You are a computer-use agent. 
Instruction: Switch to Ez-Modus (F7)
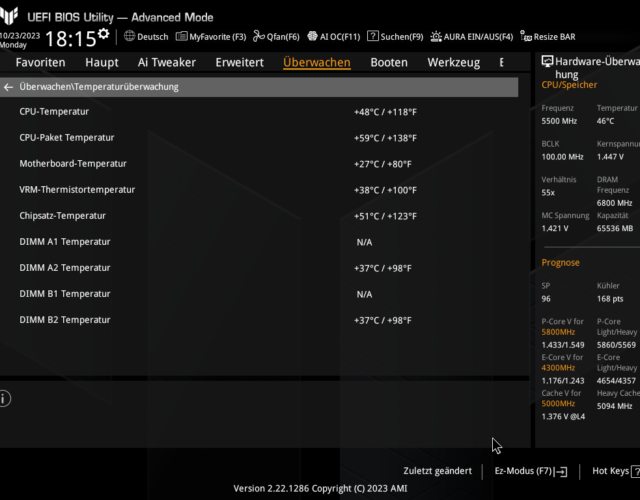pos(530,471)
